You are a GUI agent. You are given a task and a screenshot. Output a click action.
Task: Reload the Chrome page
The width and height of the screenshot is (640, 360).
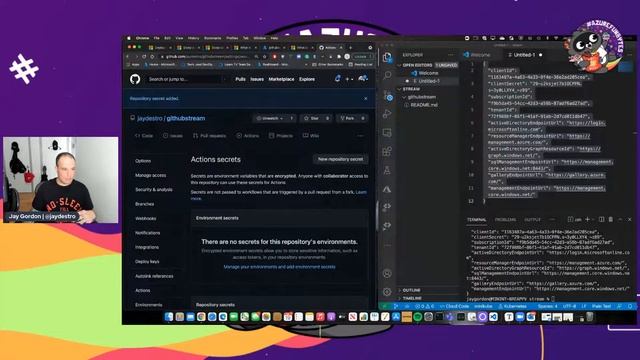coord(144,56)
